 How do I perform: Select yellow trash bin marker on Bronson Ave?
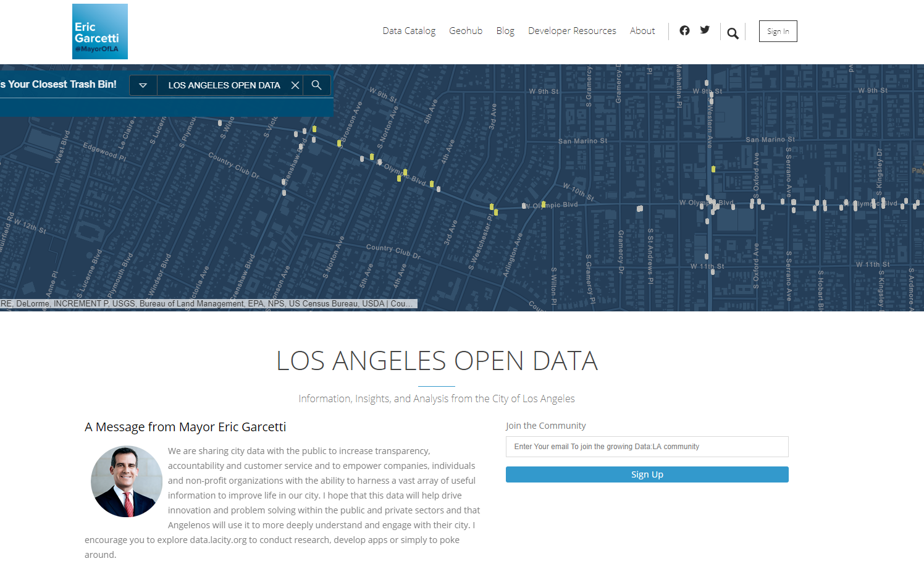click(x=339, y=143)
